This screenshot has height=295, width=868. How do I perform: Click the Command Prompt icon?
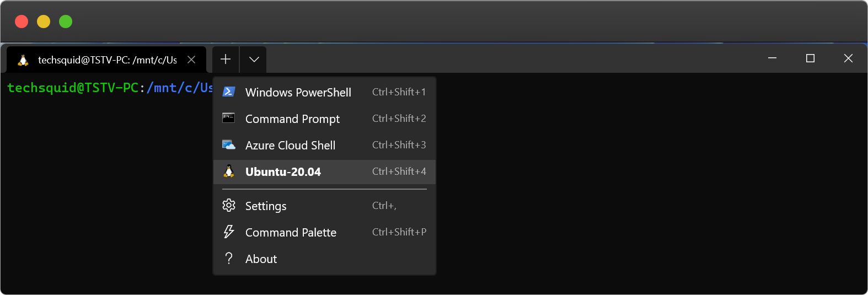[228, 118]
